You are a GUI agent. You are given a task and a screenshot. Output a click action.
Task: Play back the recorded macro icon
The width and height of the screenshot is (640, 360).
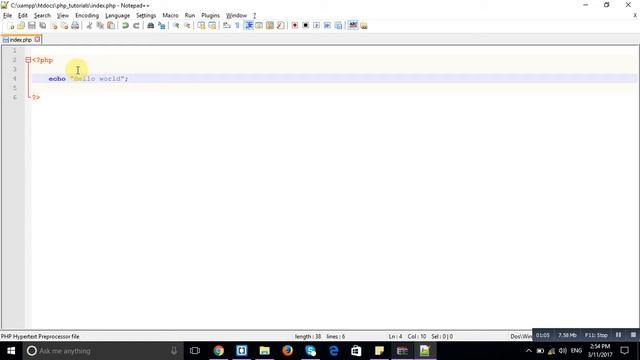pyautogui.click(x=316, y=26)
